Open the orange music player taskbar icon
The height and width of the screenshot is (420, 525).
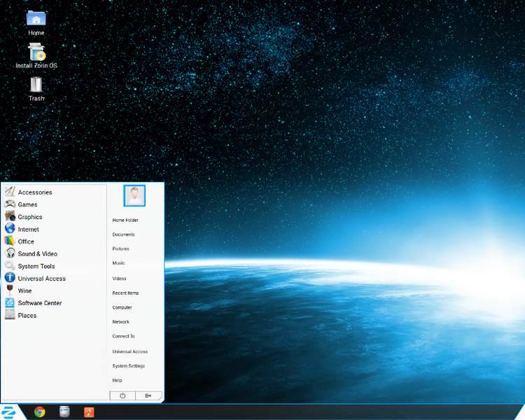click(x=89, y=412)
